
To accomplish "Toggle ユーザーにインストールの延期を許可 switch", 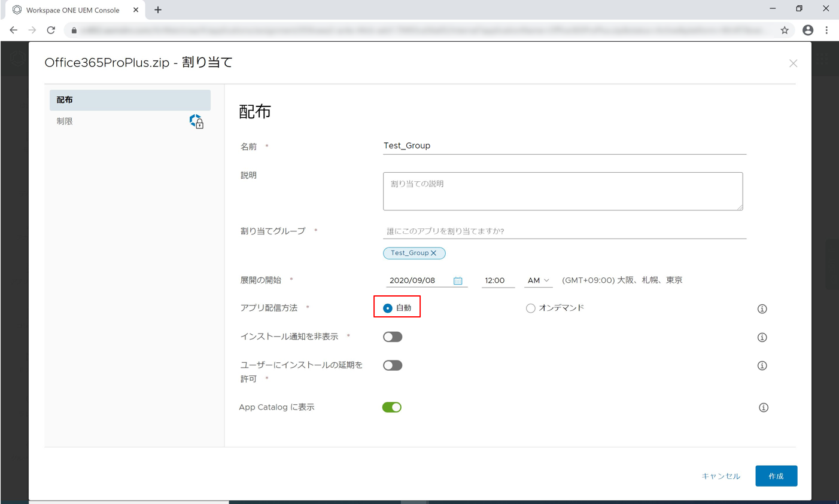I will click(393, 365).
